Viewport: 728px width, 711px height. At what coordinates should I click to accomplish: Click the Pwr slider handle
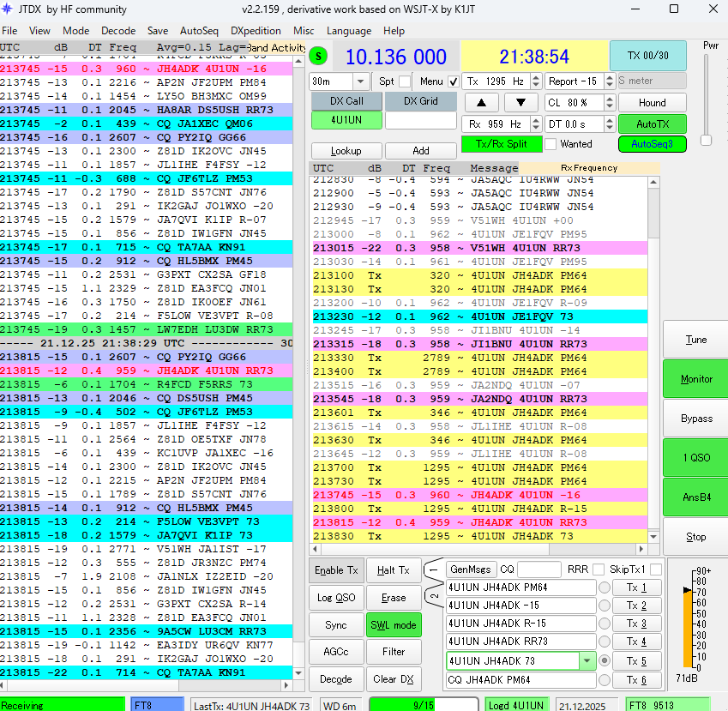707,140
